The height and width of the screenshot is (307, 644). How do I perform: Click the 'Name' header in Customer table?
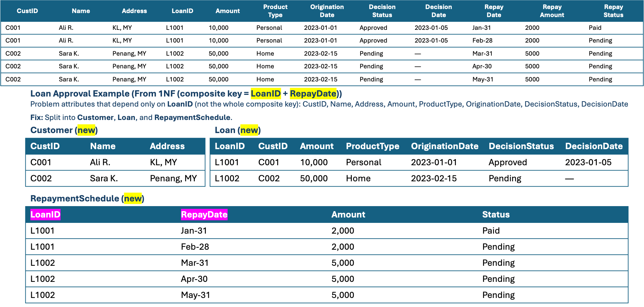click(x=102, y=146)
